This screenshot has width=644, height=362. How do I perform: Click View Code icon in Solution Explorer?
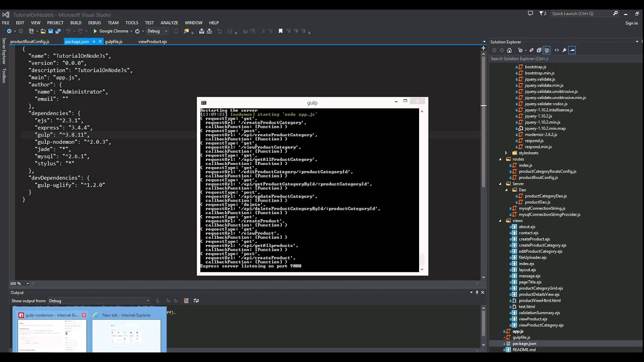point(556,50)
